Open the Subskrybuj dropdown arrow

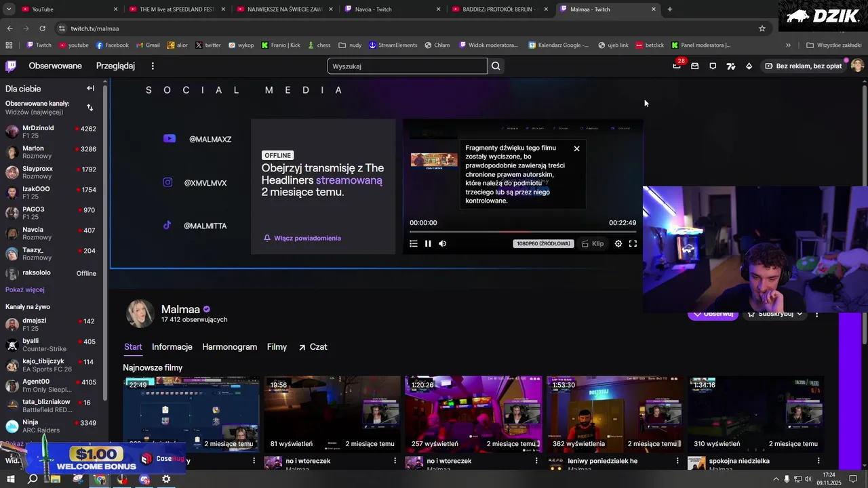click(800, 314)
